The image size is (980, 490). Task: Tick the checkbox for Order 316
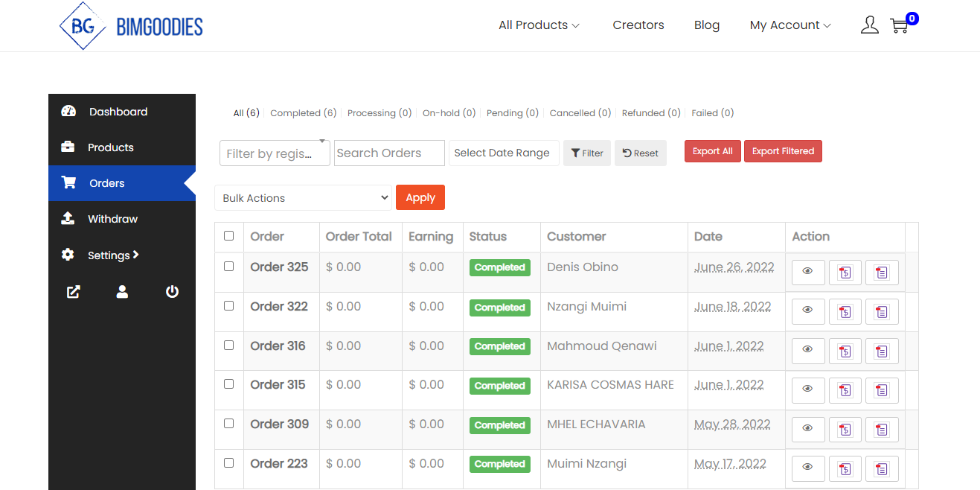228,345
